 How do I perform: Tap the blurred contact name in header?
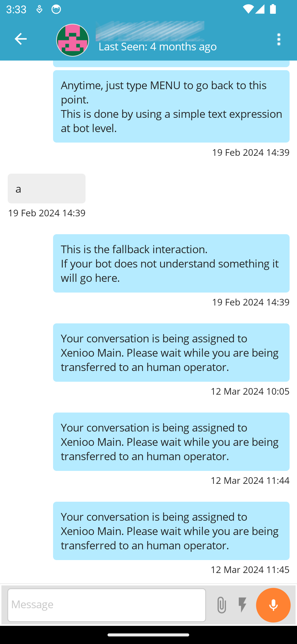[x=150, y=31]
